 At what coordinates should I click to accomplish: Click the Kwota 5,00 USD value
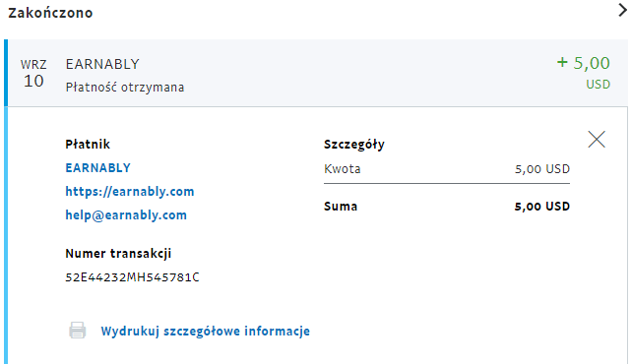click(x=542, y=169)
